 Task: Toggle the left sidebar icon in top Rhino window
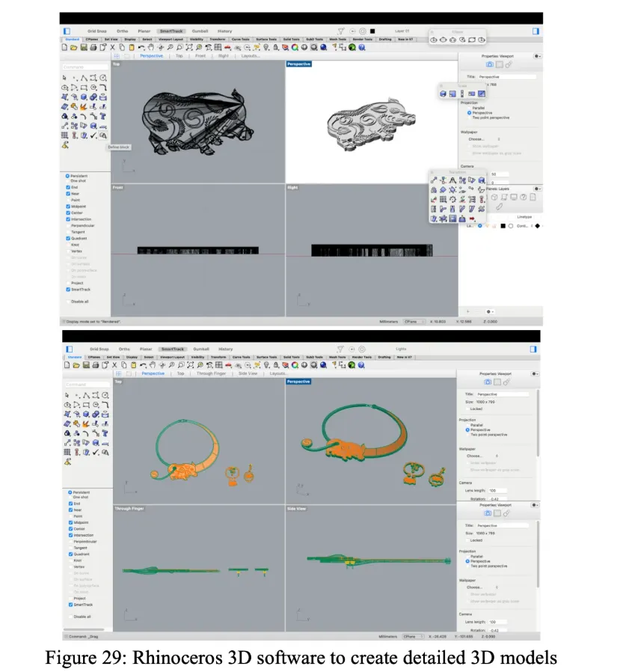(67, 31)
